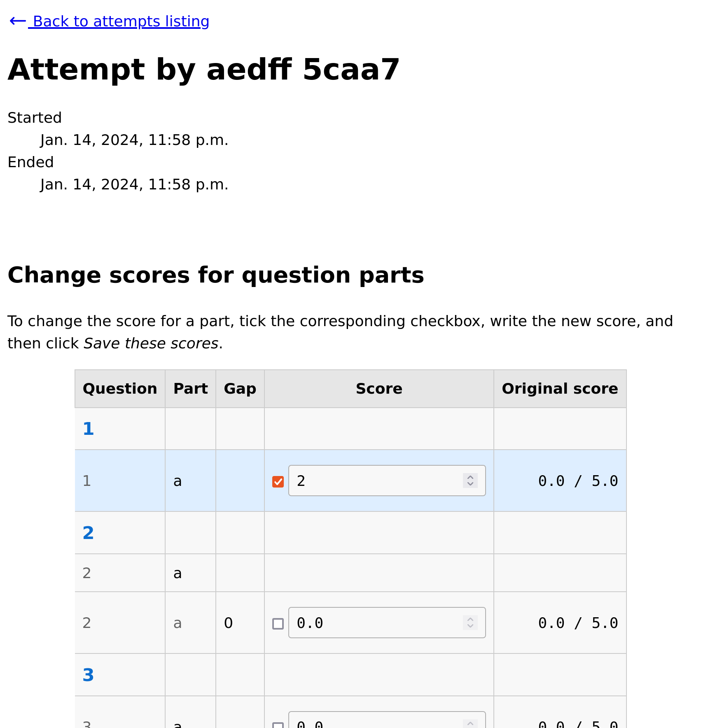Viewport: 701px width, 728px height.
Task: Click the Question column header
Action: [x=119, y=388]
